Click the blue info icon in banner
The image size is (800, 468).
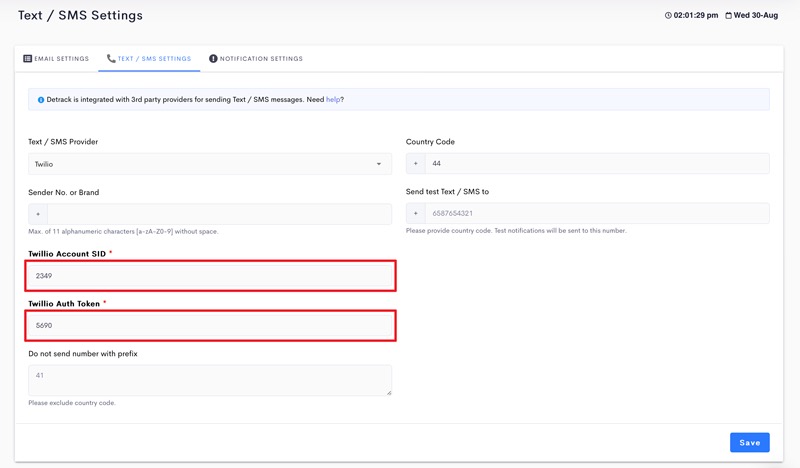pyautogui.click(x=41, y=100)
